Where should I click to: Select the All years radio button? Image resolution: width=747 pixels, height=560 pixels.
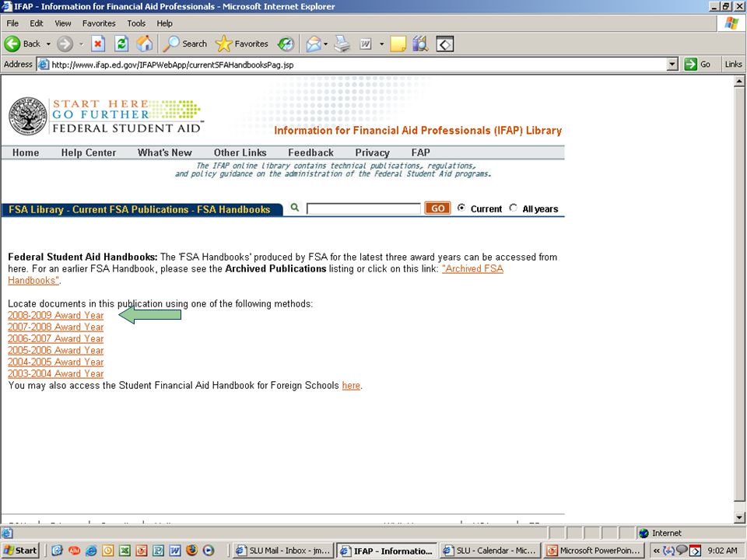pos(513,208)
